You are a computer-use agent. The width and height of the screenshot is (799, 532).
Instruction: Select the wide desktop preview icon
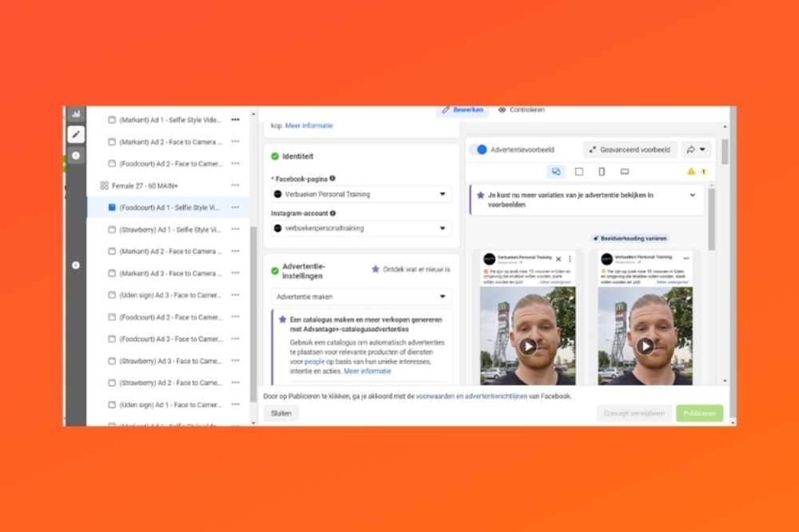625,172
